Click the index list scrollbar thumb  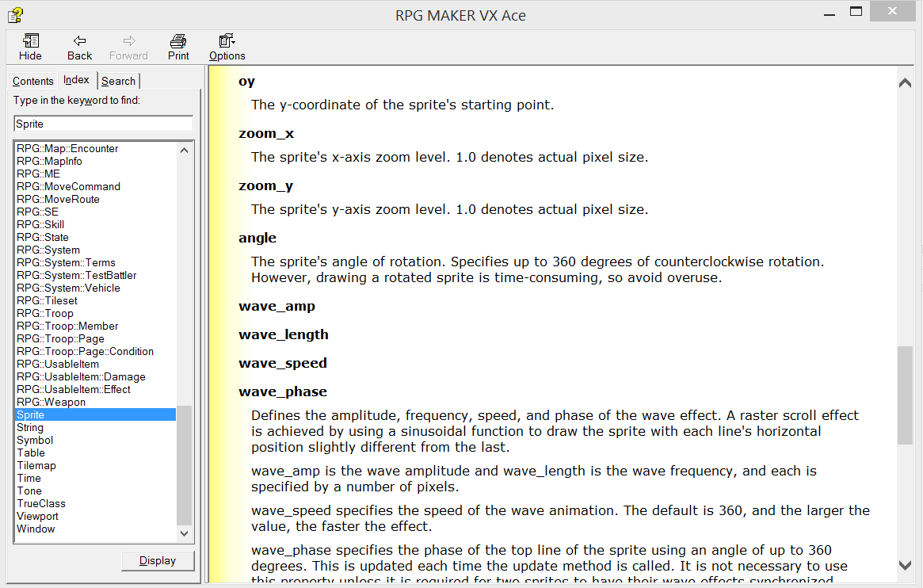point(185,465)
